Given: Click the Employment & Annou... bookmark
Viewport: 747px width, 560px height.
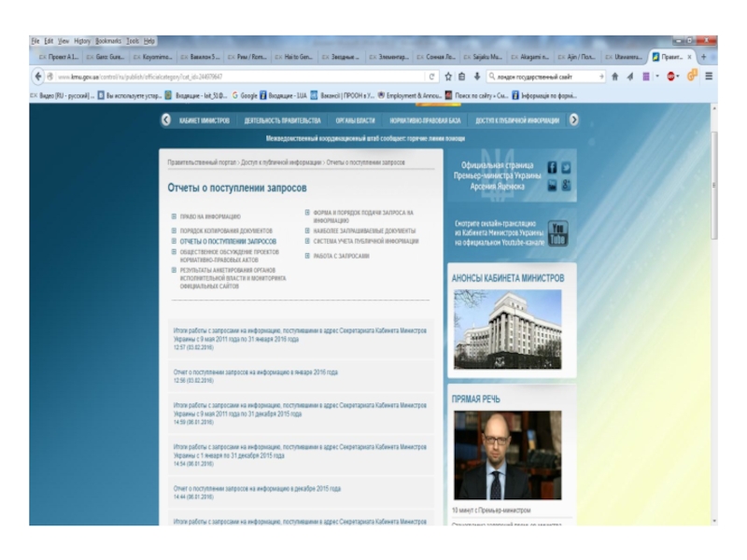Looking at the screenshot, I should [410, 96].
